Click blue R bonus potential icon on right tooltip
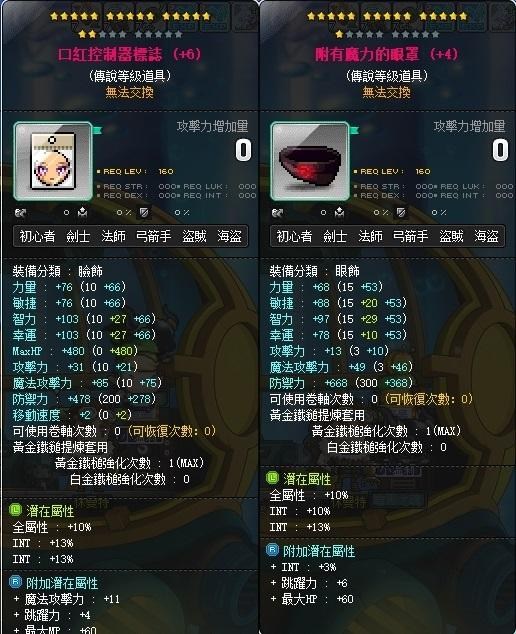Image resolution: width=516 pixels, height=634 pixels. [273, 550]
